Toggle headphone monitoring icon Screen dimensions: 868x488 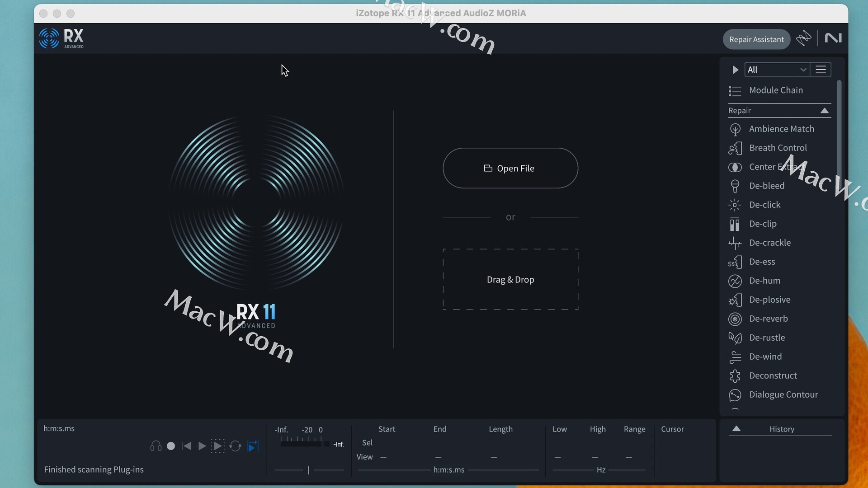156,446
